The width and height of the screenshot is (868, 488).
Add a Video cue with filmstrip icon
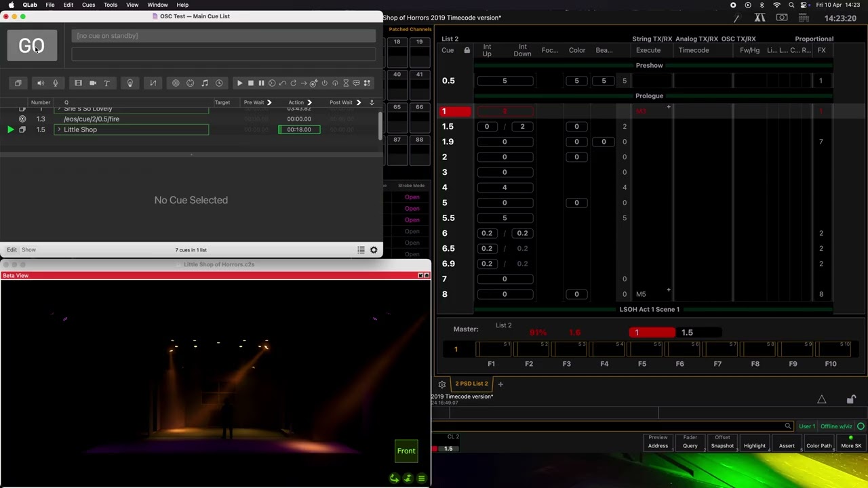tap(78, 83)
